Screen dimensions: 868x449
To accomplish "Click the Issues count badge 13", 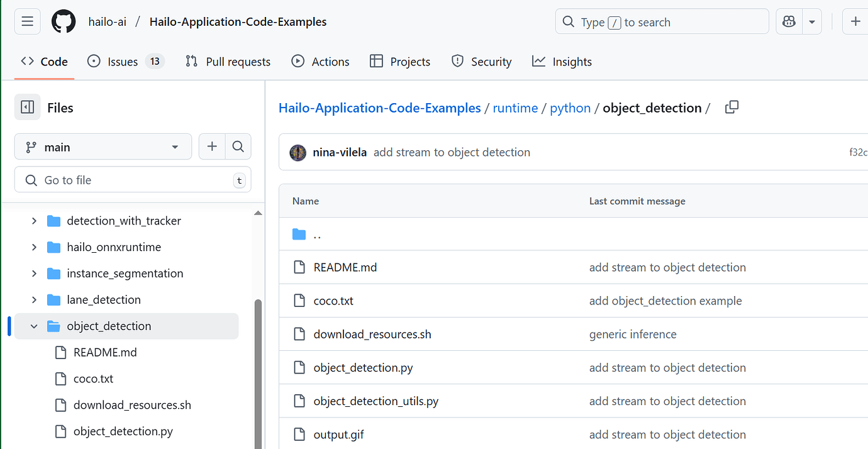I will click(155, 61).
